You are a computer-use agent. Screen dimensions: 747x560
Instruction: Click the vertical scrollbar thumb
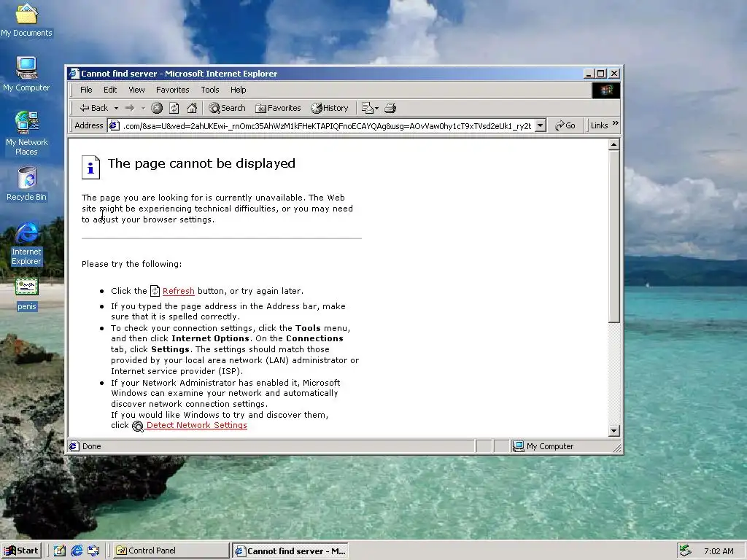coord(614,236)
